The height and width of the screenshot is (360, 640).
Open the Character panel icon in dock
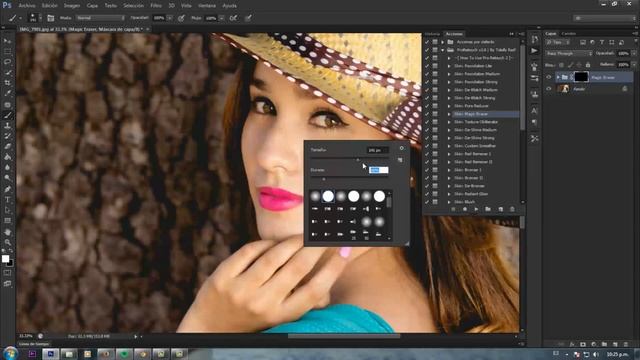(534, 111)
